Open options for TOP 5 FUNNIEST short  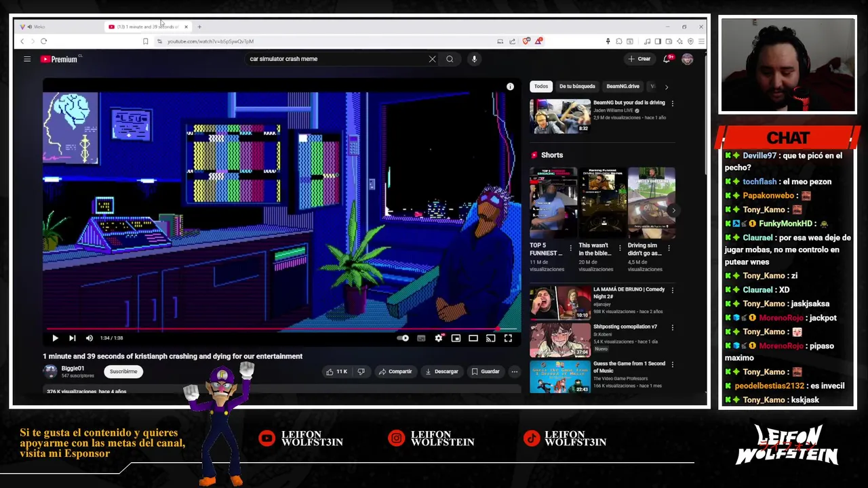coord(570,248)
